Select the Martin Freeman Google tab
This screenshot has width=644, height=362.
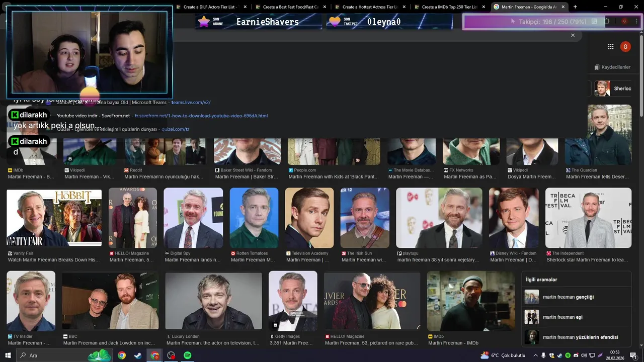529,7
